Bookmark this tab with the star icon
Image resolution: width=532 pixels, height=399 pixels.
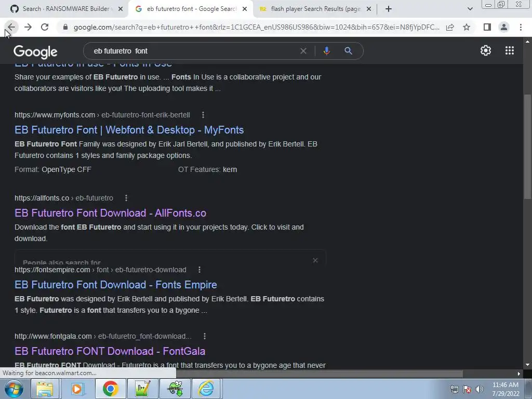pos(467,27)
